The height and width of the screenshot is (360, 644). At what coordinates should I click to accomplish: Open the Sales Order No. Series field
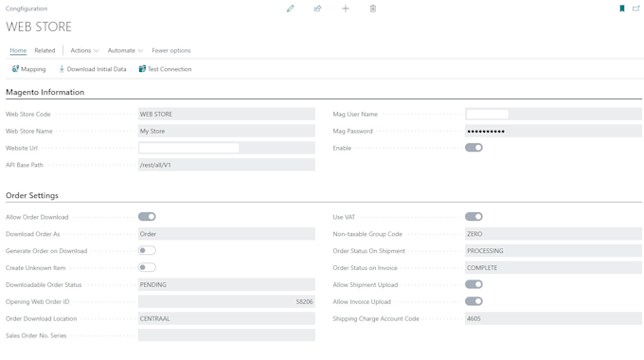click(226, 335)
